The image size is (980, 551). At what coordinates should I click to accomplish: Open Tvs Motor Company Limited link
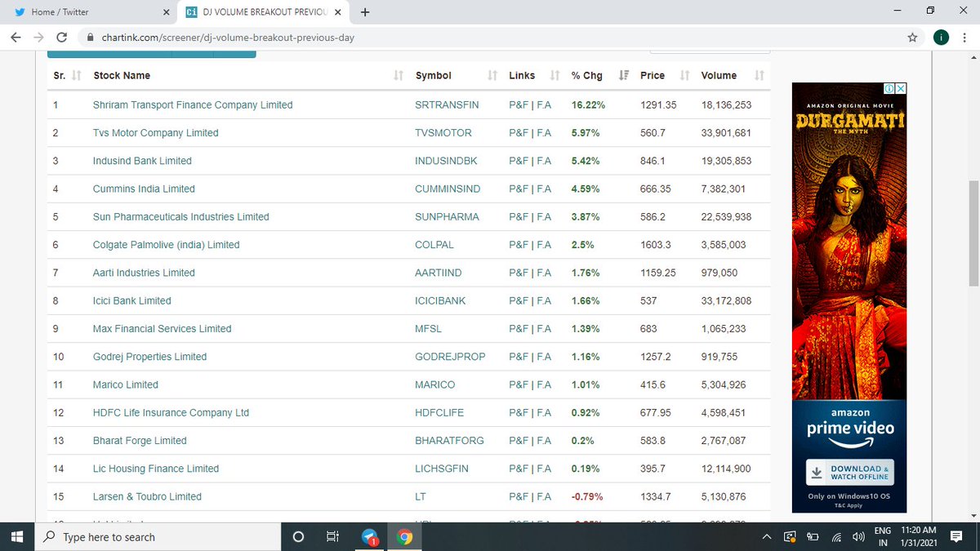click(x=156, y=132)
